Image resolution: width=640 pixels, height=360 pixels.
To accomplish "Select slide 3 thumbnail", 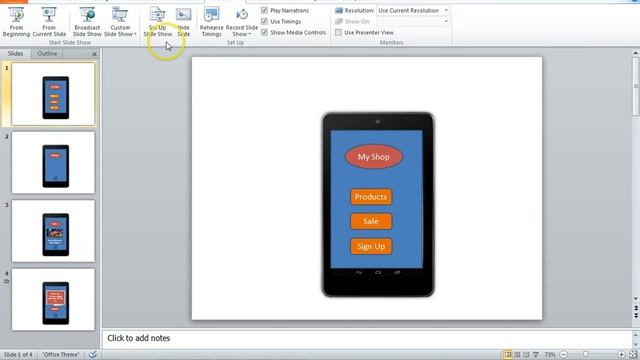I will coord(53,231).
